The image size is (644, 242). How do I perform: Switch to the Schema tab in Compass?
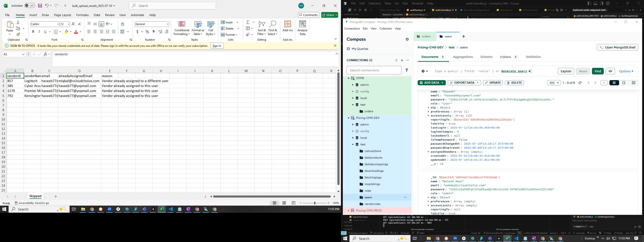coord(486,57)
